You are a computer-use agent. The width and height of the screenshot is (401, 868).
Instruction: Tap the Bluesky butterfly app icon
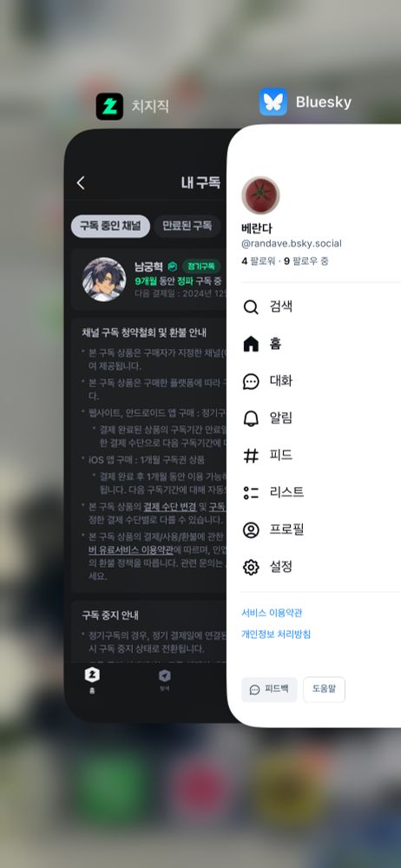273,102
